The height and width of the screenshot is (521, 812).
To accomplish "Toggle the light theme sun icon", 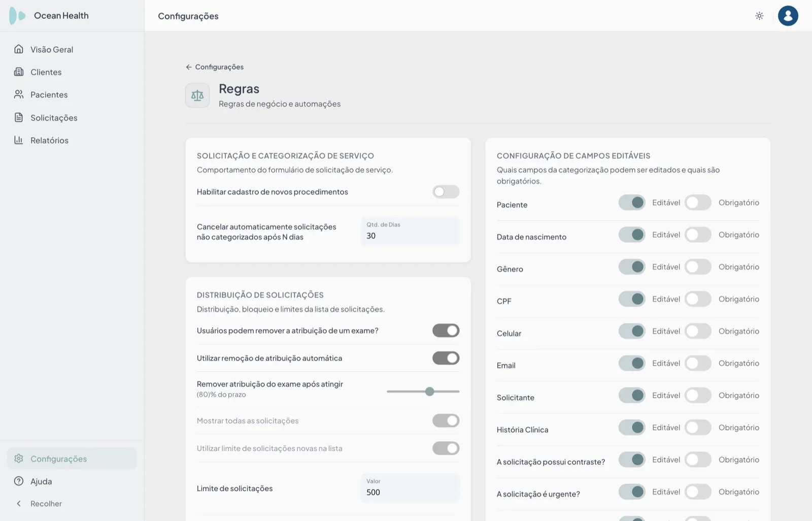I will click(x=759, y=16).
